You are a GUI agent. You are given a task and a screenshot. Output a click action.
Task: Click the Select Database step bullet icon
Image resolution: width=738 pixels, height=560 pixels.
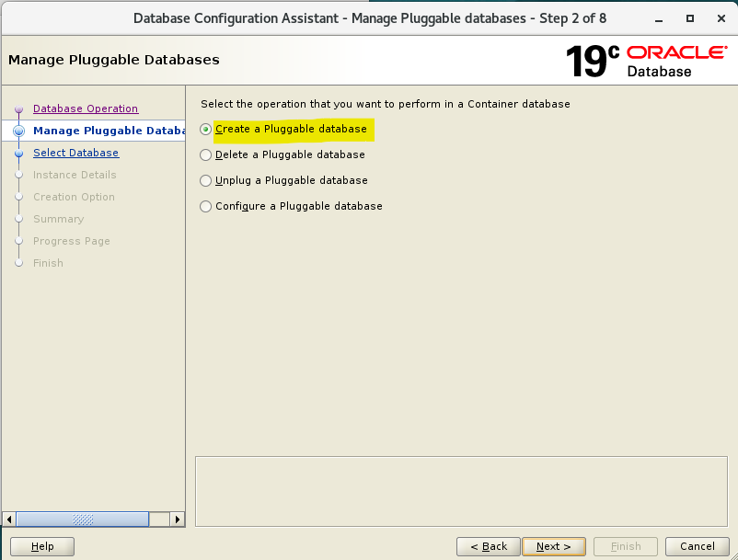click(18, 154)
